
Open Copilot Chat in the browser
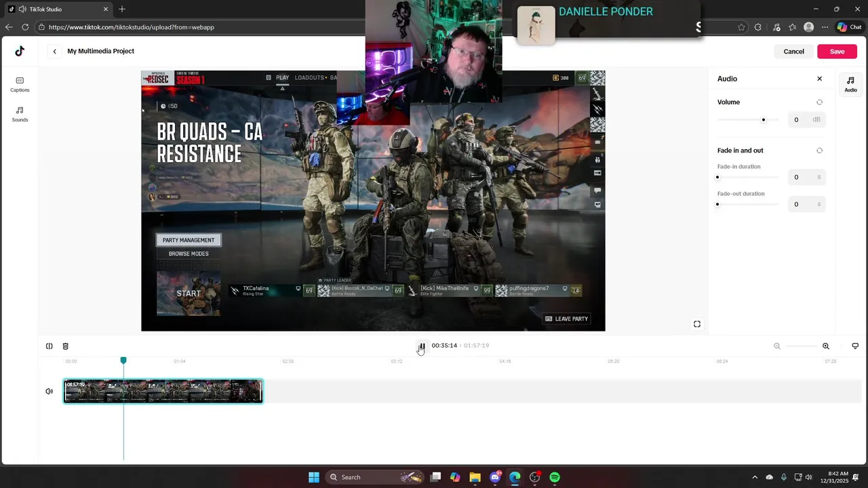[x=850, y=27]
